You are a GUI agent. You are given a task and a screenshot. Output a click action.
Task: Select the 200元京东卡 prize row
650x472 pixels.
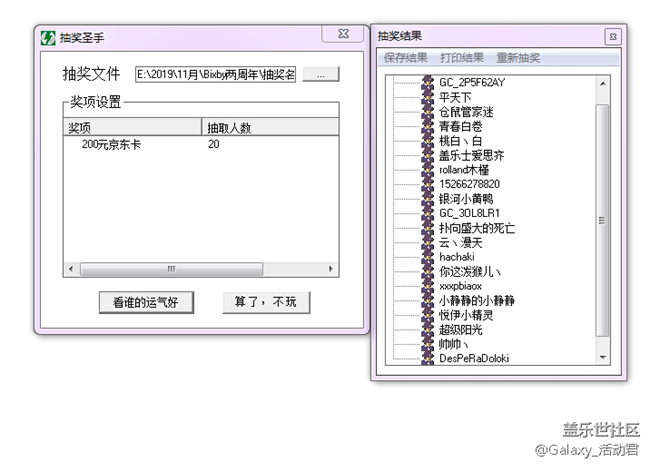[111, 144]
